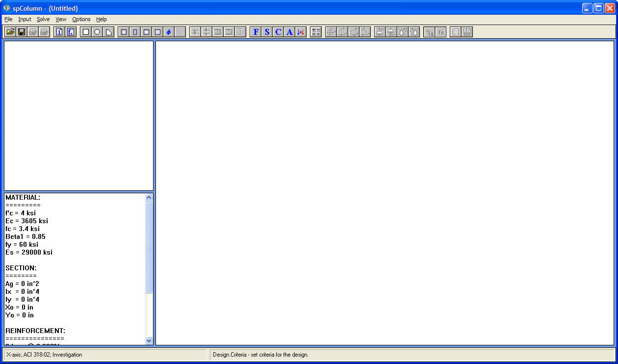This screenshot has height=364, width=618.
Task: Choose the equal spacing reinforcement icon
Action: 146,32
